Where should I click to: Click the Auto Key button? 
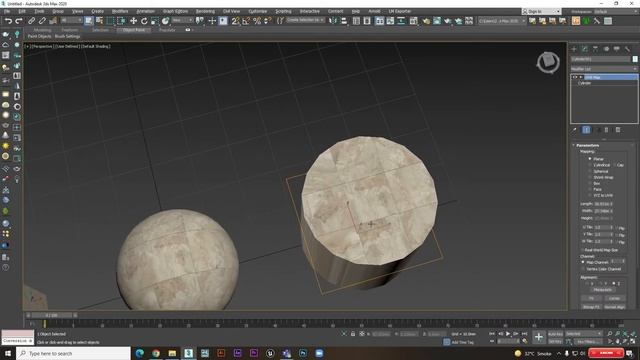555,334
